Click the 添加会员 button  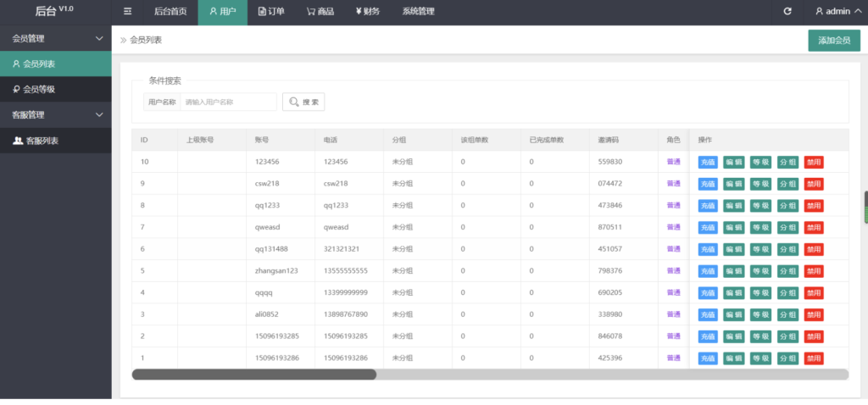click(x=833, y=40)
